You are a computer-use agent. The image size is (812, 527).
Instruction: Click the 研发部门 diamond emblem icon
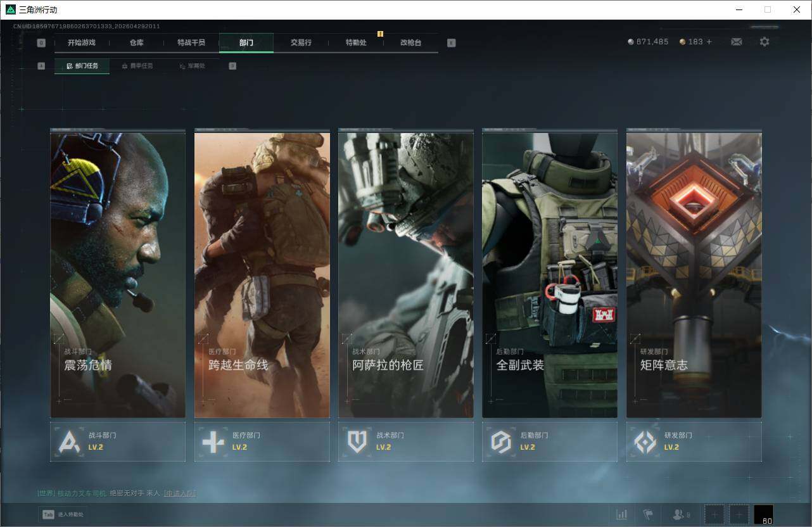click(x=645, y=441)
